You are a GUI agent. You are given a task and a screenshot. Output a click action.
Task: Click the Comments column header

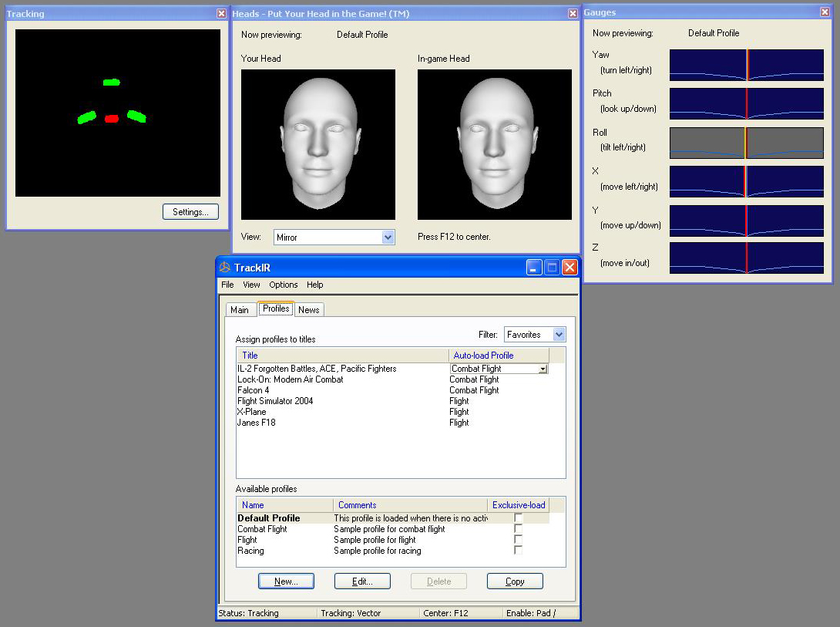tap(410, 505)
